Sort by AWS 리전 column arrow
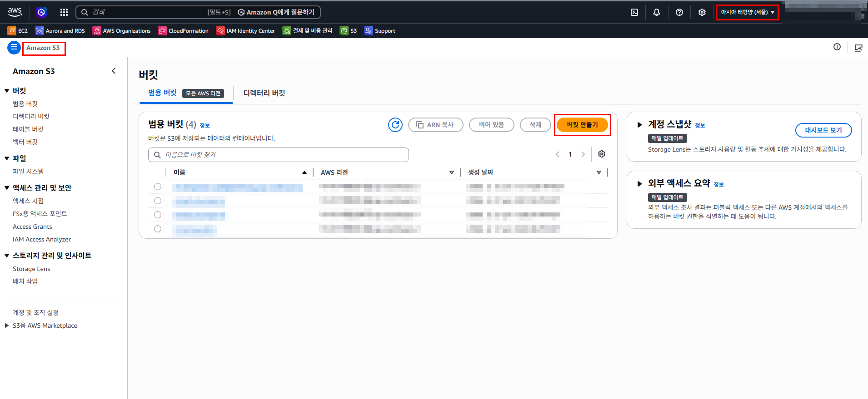 (452, 172)
